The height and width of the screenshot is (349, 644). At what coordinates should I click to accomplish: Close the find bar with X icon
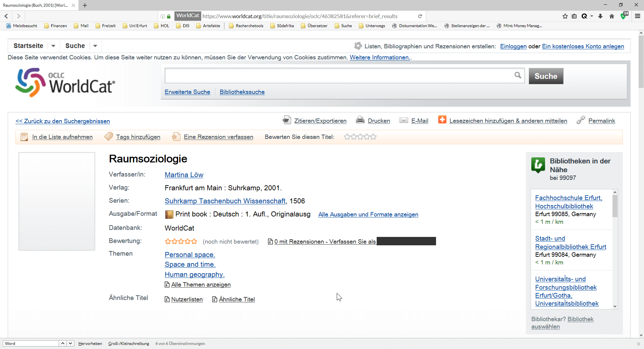[639, 344]
